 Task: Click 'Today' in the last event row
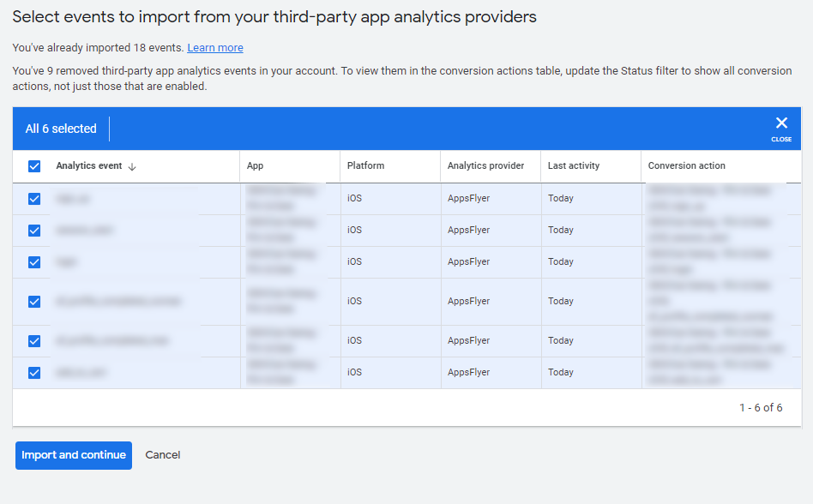click(561, 373)
